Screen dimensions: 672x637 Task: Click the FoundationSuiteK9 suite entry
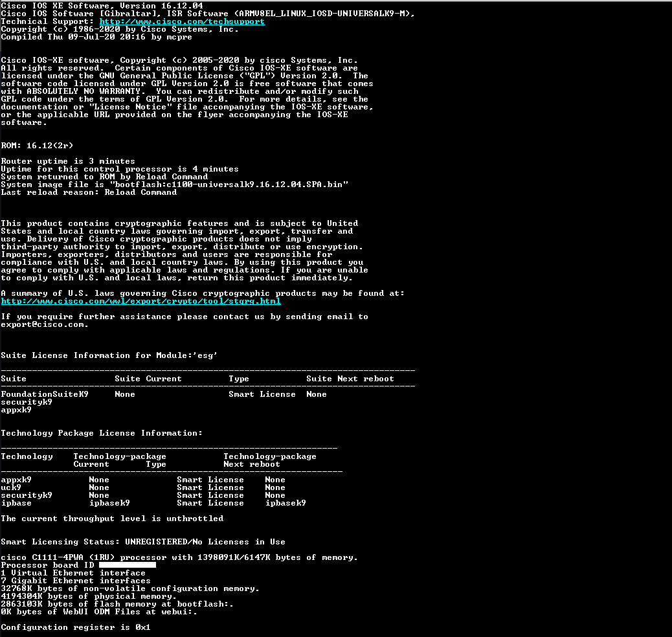tap(45, 394)
